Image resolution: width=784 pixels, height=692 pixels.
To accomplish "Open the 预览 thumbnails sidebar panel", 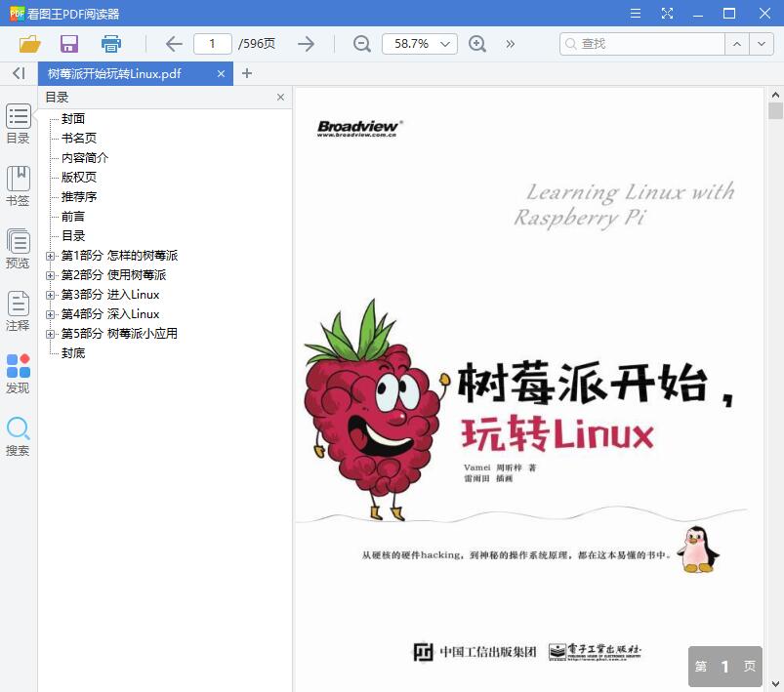I will [x=18, y=249].
